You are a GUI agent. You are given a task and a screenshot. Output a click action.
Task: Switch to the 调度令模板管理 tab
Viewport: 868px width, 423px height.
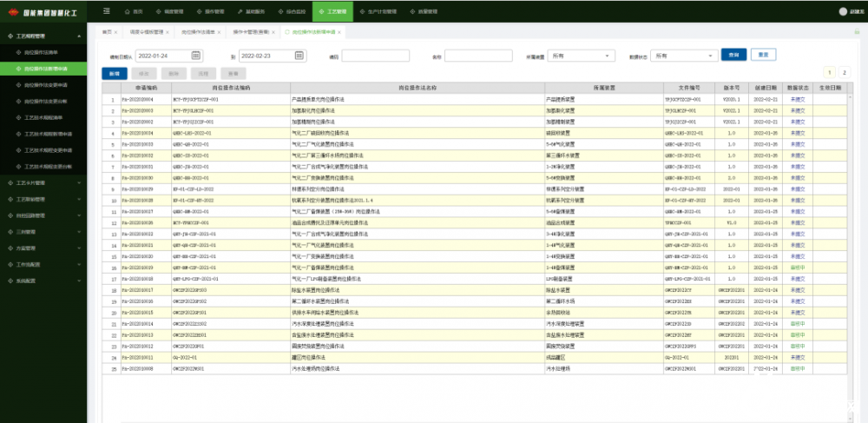146,33
